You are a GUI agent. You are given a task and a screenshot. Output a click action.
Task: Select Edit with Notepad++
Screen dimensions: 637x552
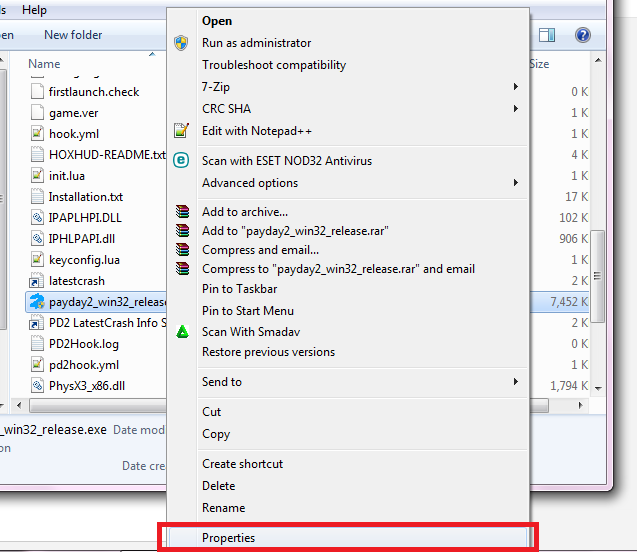tap(257, 131)
